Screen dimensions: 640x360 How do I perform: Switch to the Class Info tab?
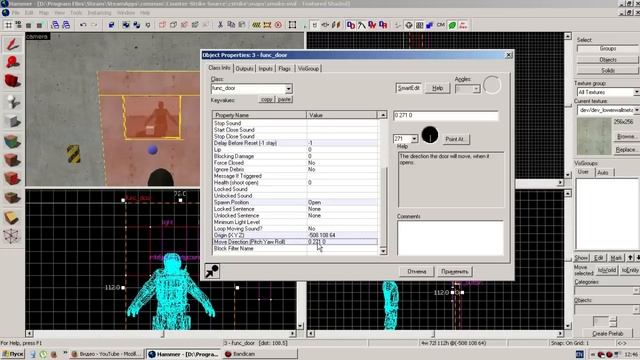220,68
